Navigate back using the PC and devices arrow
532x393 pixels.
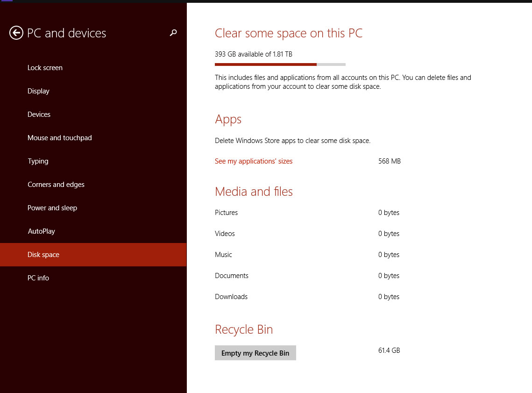pyautogui.click(x=16, y=33)
